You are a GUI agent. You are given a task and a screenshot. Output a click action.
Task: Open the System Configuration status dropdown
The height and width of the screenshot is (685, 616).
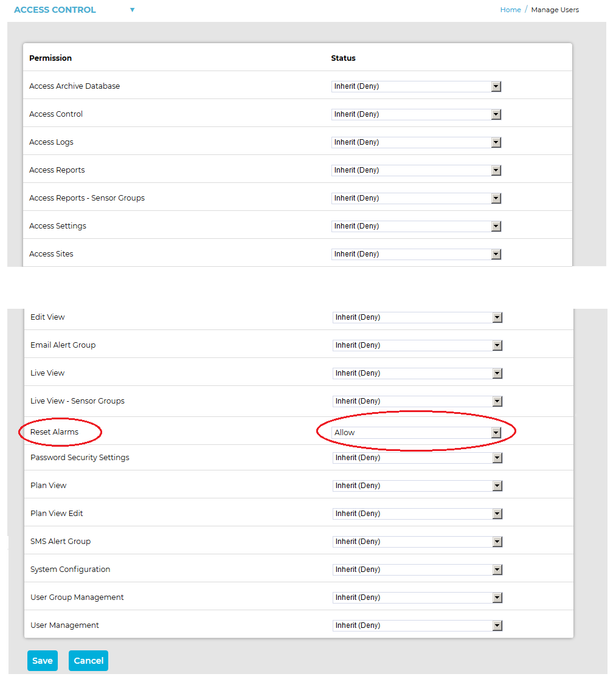pyautogui.click(x=417, y=570)
